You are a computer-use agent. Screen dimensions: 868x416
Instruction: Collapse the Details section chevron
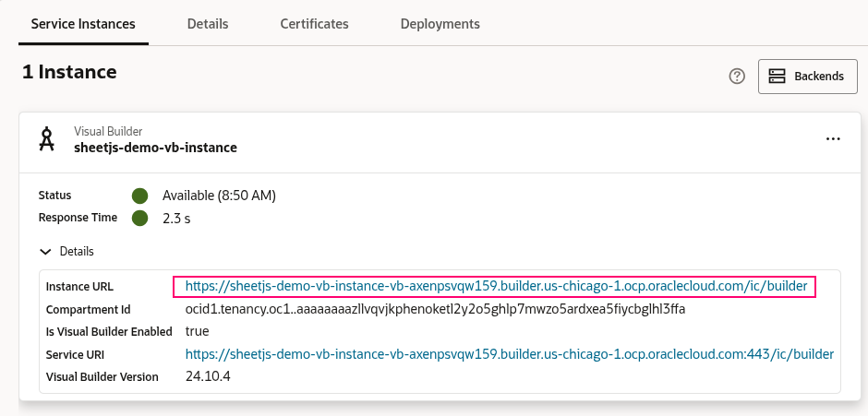[44, 251]
